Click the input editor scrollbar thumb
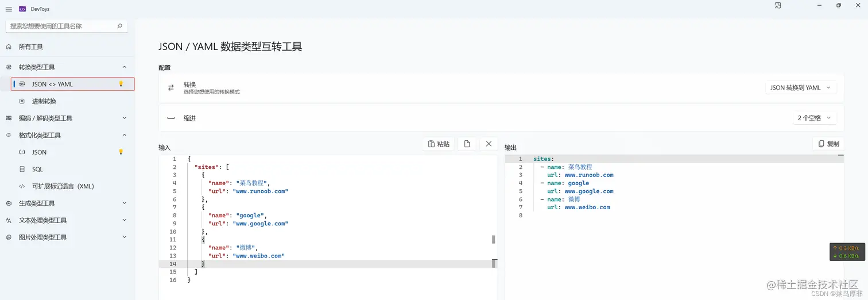The image size is (868, 300). 493,239
